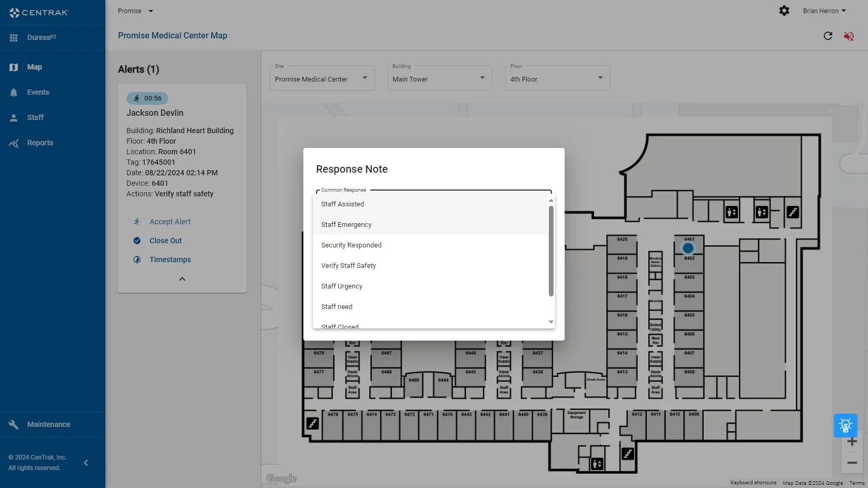Image resolution: width=868 pixels, height=488 pixels.
Task: Open Reports from the sidebar
Action: click(53, 143)
